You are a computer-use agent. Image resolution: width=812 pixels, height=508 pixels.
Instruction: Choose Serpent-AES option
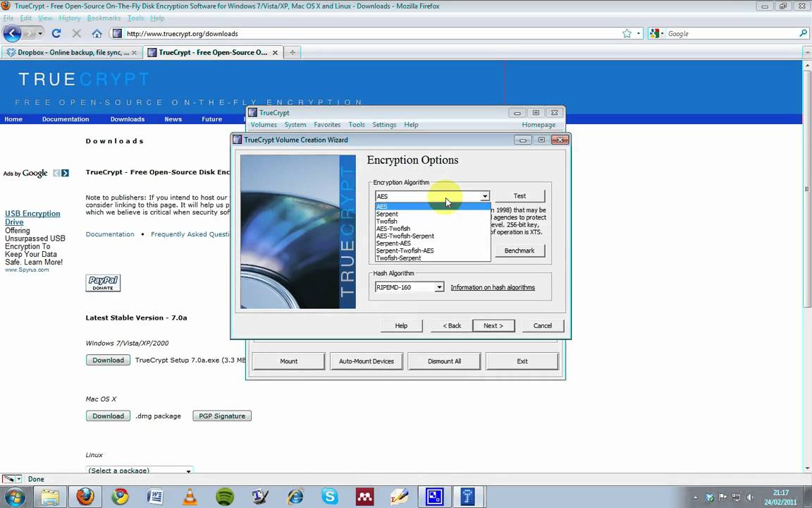(433, 243)
